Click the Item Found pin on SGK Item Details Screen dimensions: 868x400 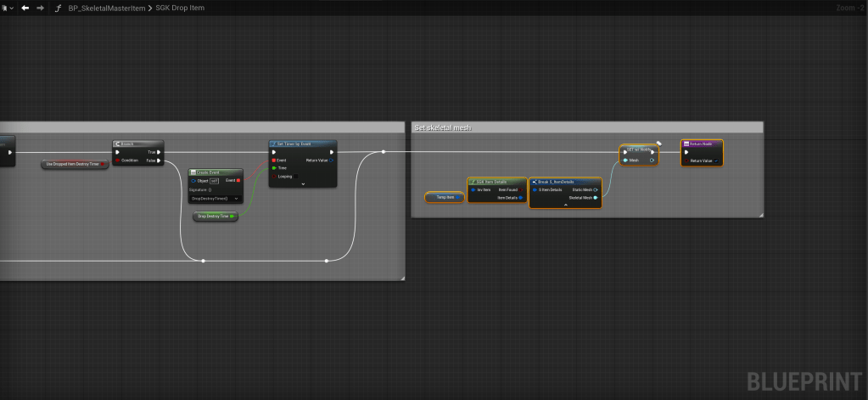(519, 189)
